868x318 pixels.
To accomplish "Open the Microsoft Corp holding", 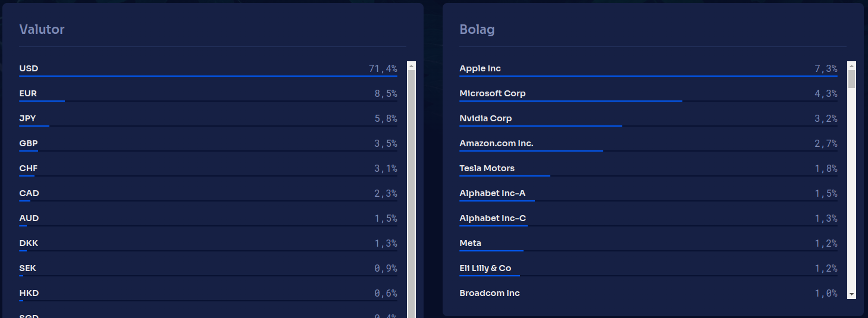I will coord(493,93).
